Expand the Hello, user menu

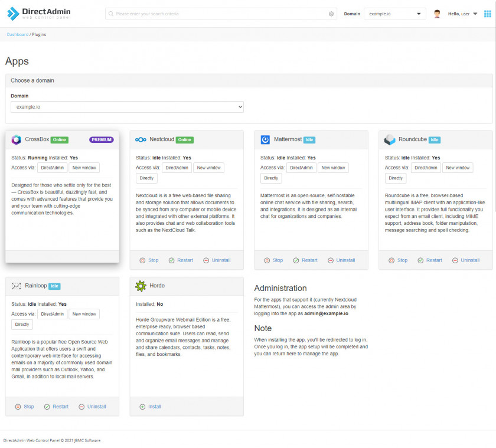coord(462,14)
